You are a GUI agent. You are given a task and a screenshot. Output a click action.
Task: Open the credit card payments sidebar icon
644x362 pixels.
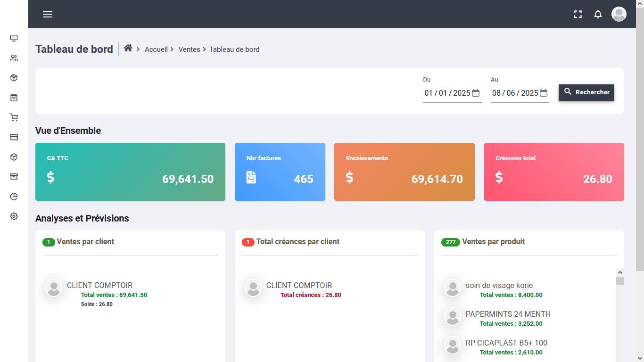tap(14, 137)
